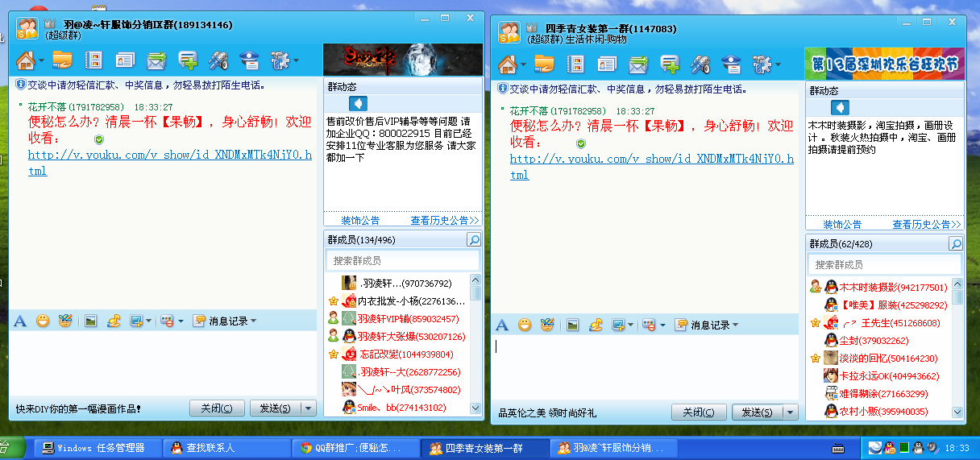980x460 pixels.
Task: Open emoji smiley picker in left chat
Action: pos(43,321)
